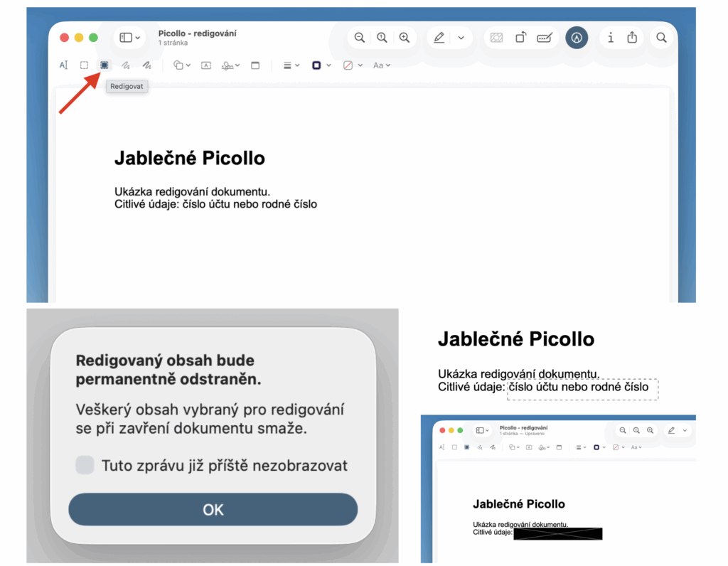Check 'Tuto zprávu již příště nezobrazovat' checkbox

pyautogui.click(x=85, y=466)
